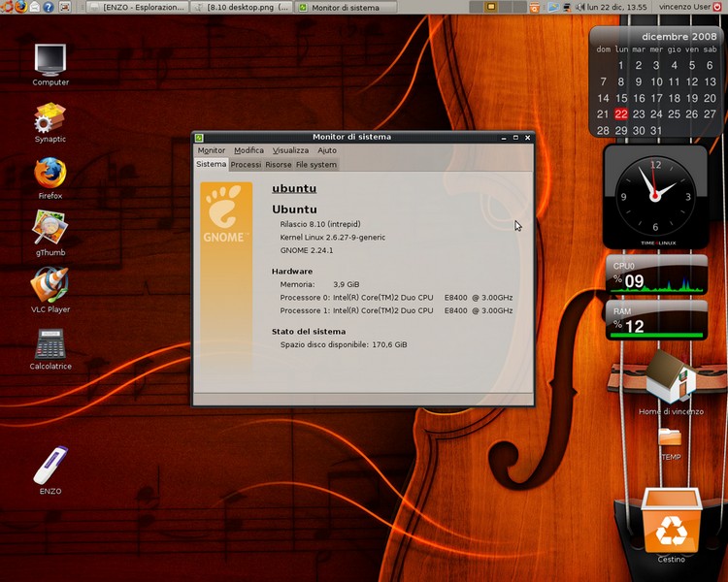Switch to the File system tab
The width and height of the screenshot is (728, 582).
click(x=316, y=165)
